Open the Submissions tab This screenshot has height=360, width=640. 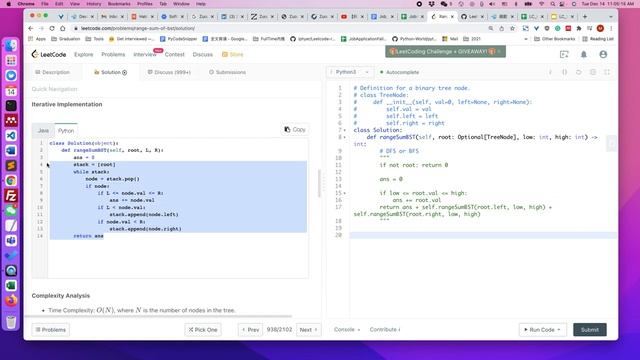coord(227,72)
